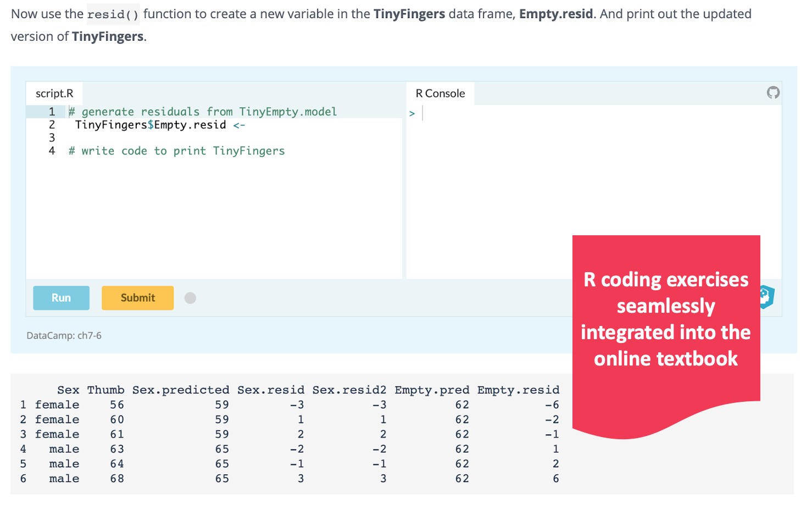Click the 'Sex.resid2' column header
Screen dimensions: 812x509
pyautogui.click(x=349, y=390)
